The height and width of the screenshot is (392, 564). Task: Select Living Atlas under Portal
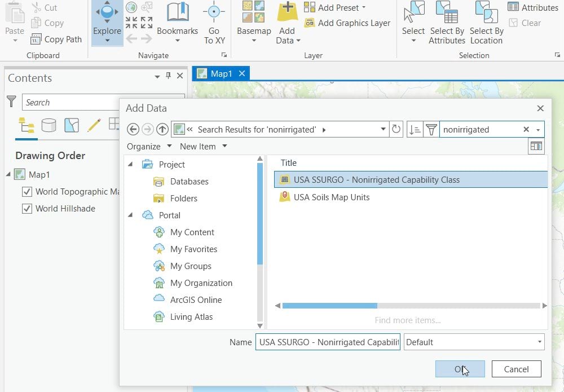click(183, 316)
